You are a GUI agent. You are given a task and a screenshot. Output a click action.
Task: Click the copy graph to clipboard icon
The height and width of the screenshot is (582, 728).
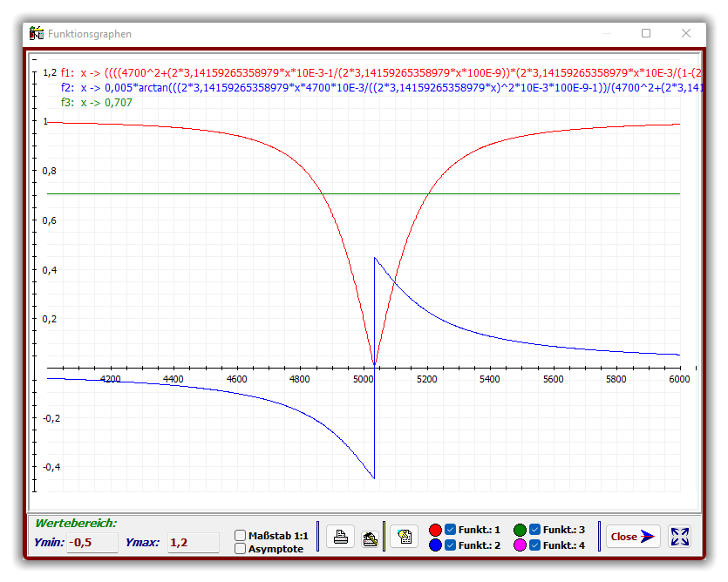tap(404, 537)
